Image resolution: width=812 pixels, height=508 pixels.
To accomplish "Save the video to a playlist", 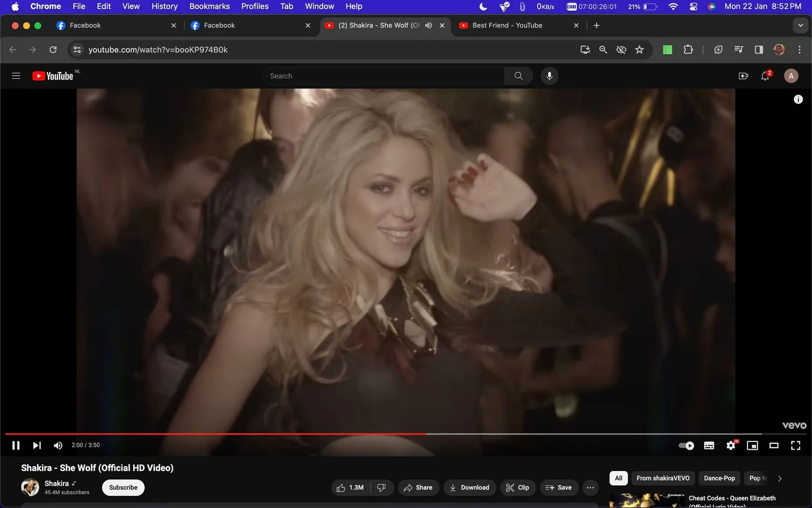I will click(559, 487).
